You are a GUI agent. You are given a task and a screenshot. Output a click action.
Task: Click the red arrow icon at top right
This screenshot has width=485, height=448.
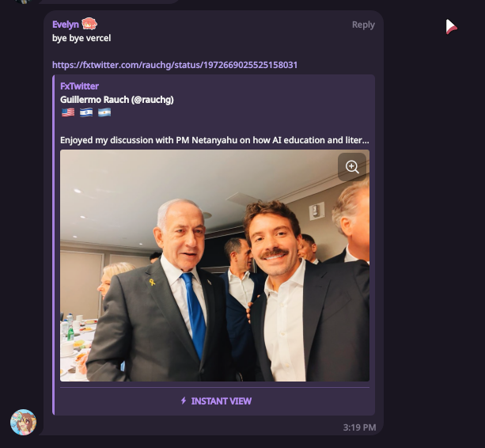pyautogui.click(x=451, y=27)
